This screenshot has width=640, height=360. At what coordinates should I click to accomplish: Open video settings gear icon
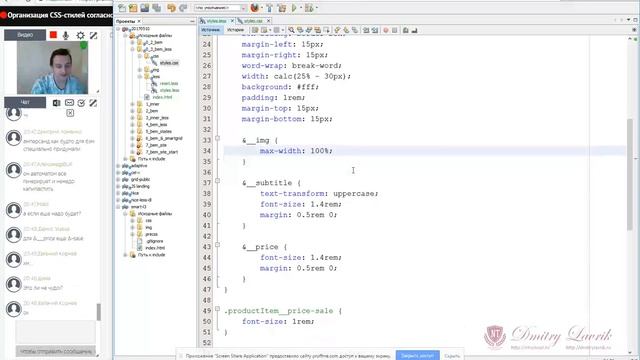(80, 36)
